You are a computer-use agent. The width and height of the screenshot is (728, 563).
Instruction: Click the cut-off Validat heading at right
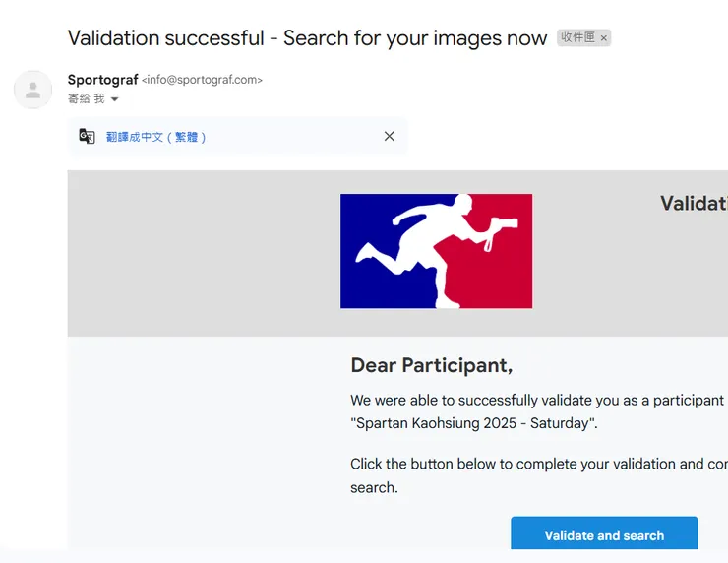click(x=694, y=204)
